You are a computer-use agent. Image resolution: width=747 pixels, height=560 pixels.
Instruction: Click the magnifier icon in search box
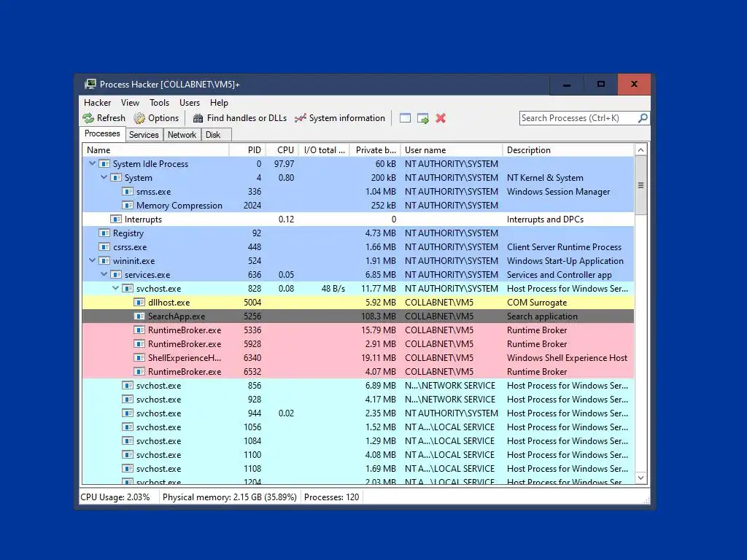point(642,117)
